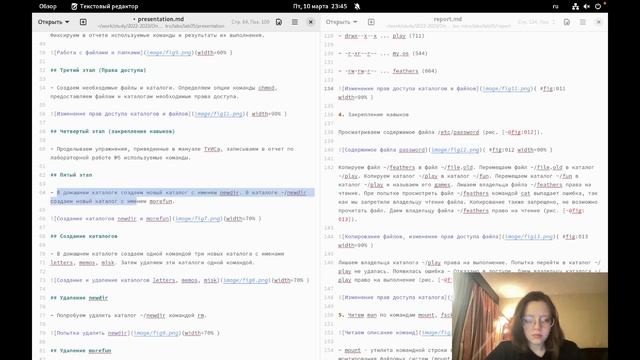Screen dimensions: 640x360
Task: Switch the ru keyboard layout indicator
Action: 555,6
